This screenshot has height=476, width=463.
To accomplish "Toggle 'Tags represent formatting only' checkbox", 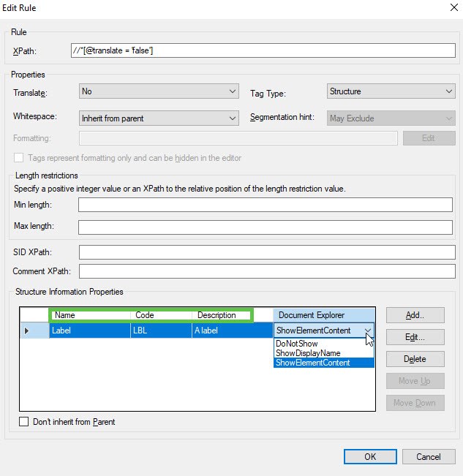I will pos(18,158).
